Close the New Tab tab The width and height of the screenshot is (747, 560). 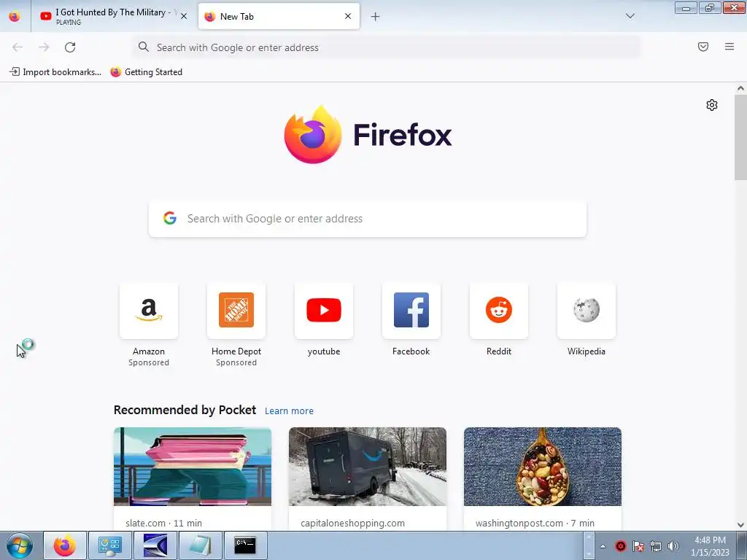(x=348, y=16)
